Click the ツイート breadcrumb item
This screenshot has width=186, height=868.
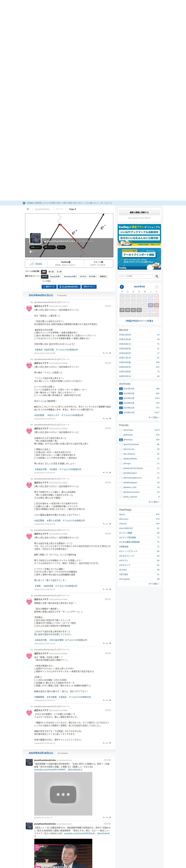tap(59, 209)
